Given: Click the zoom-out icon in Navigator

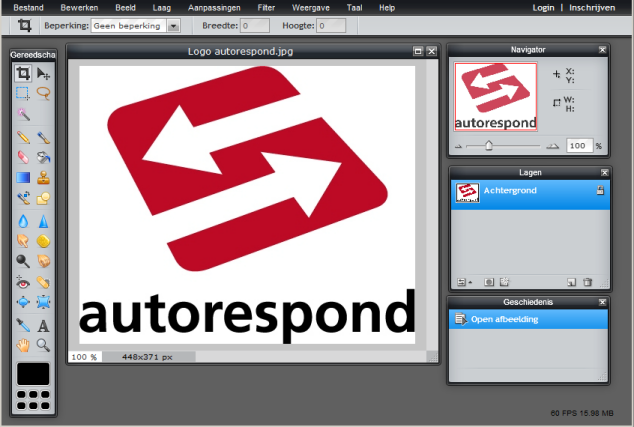Looking at the screenshot, I should coord(458,146).
